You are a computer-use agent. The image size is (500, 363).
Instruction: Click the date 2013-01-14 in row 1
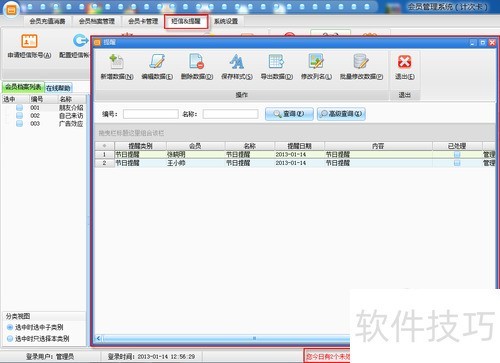291,155
